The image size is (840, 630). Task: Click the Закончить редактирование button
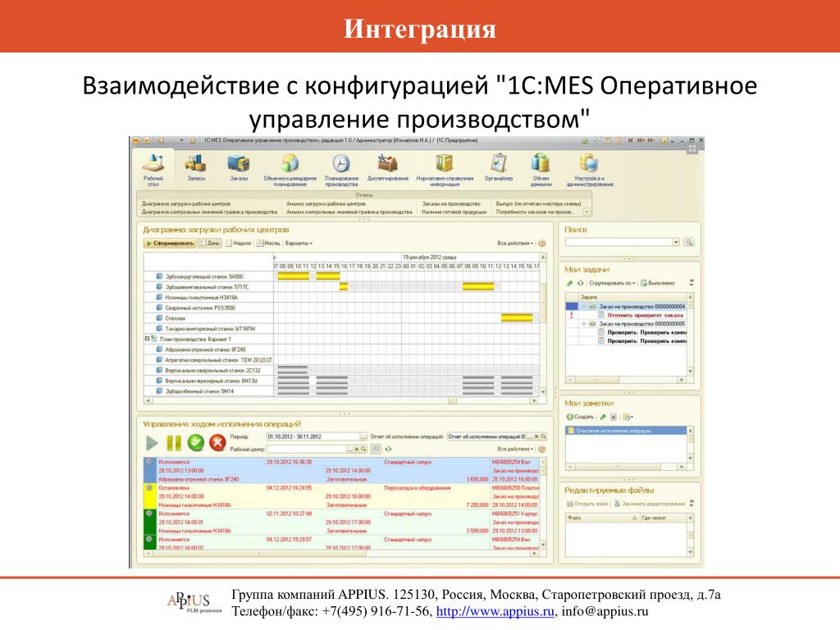650,504
